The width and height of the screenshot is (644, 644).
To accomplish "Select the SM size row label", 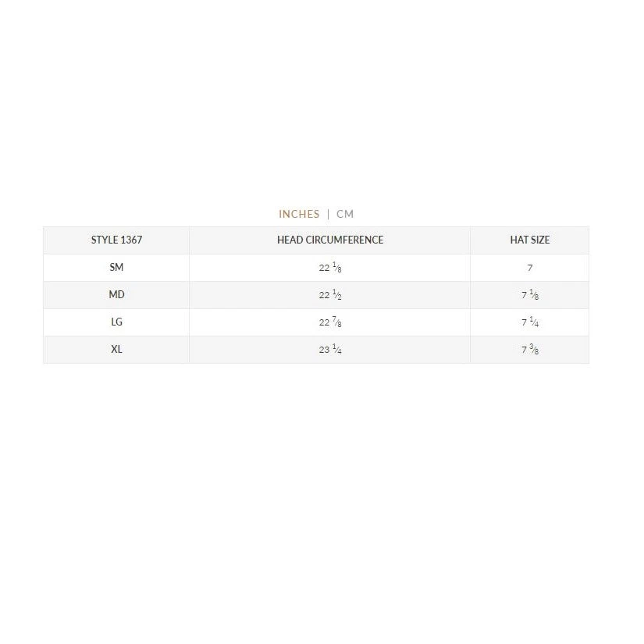I will (x=116, y=267).
